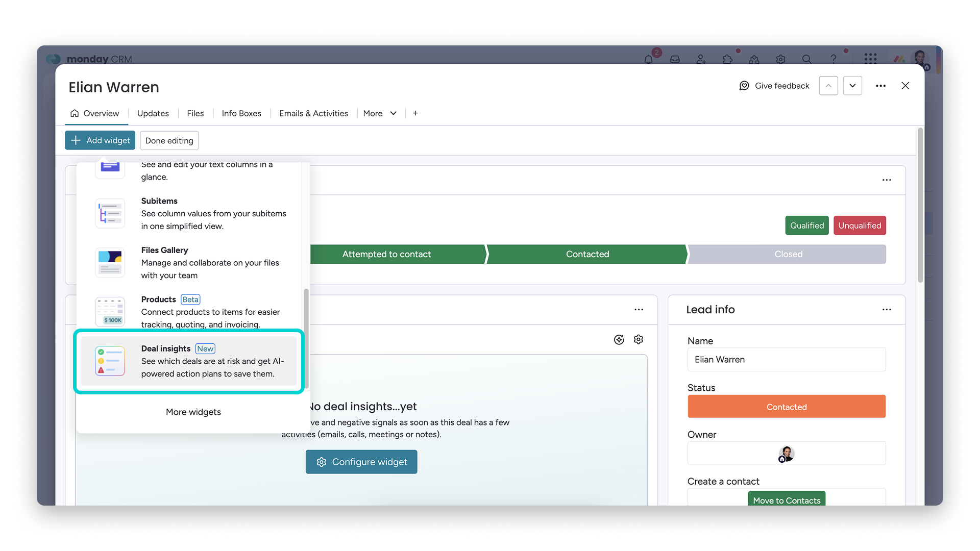Choose Subitems from the widget list

pos(189,213)
